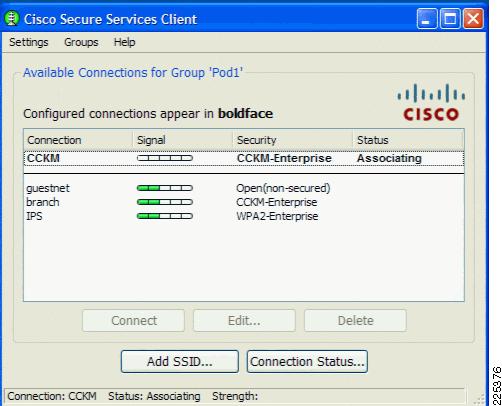Click the Add SSID... button
Viewport: 502px width, 406px height.
[180, 361]
